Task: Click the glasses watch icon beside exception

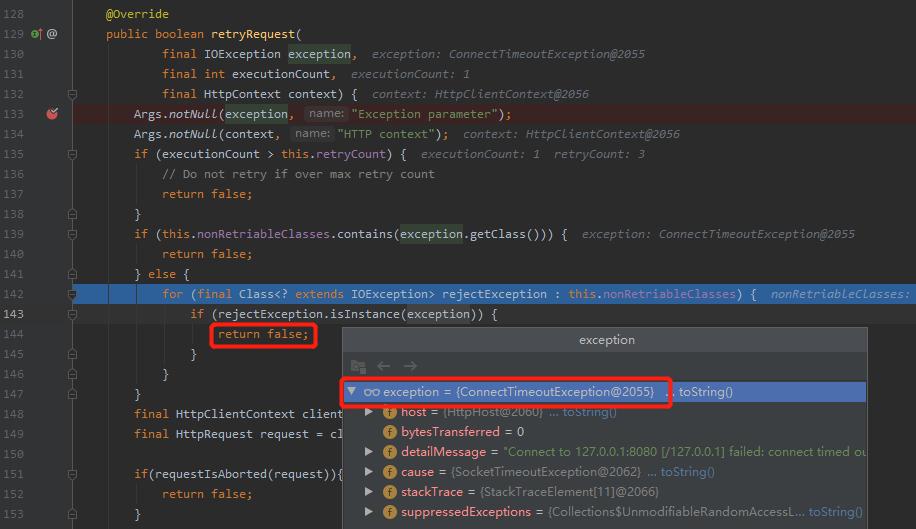Action: click(372, 392)
